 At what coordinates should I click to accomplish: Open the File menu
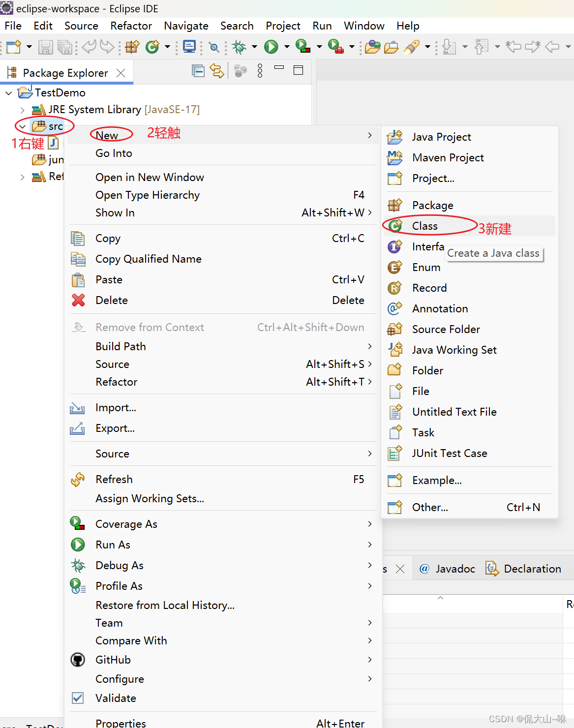[13, 26]
